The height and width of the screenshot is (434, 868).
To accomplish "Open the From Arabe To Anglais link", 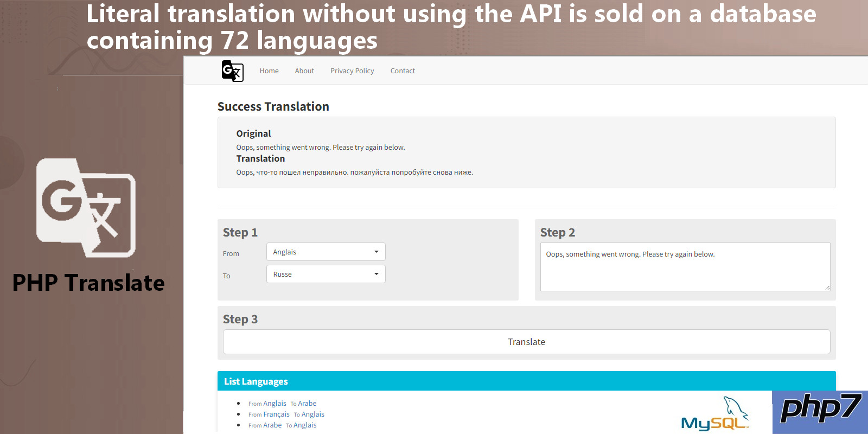I will click(x=282, y=425).
